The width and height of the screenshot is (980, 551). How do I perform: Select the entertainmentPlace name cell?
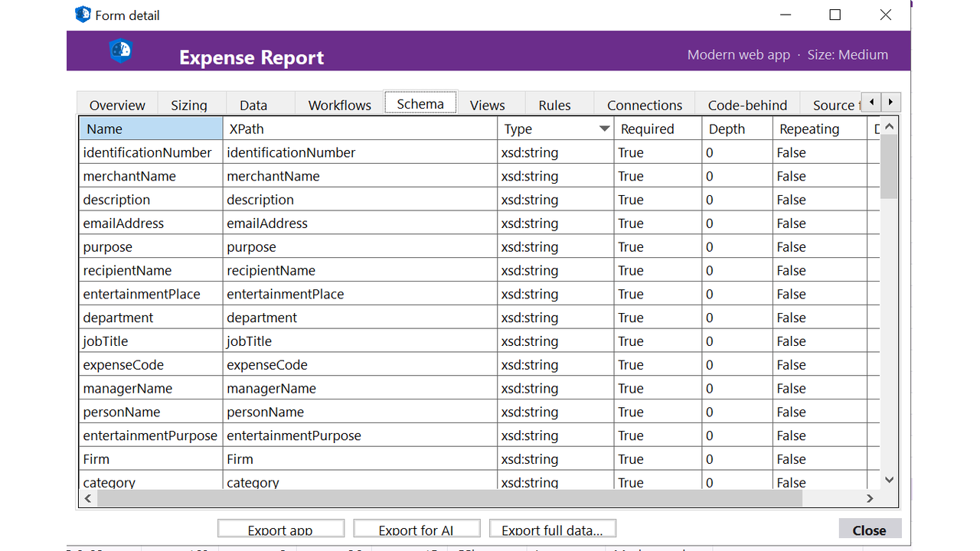pos(151,294)
